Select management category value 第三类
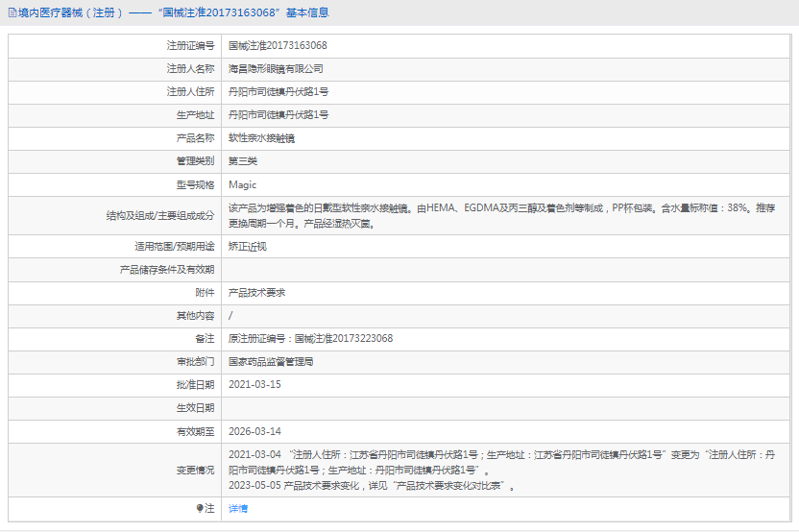The image size is (799, 532). [x=243, y=161]
